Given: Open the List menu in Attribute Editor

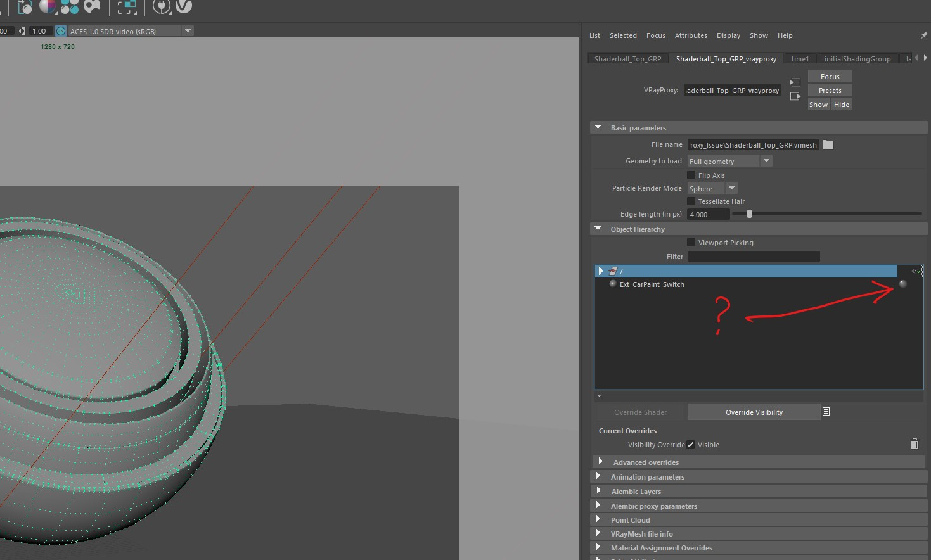Looking at the screenshot, I should pos(594,35).
